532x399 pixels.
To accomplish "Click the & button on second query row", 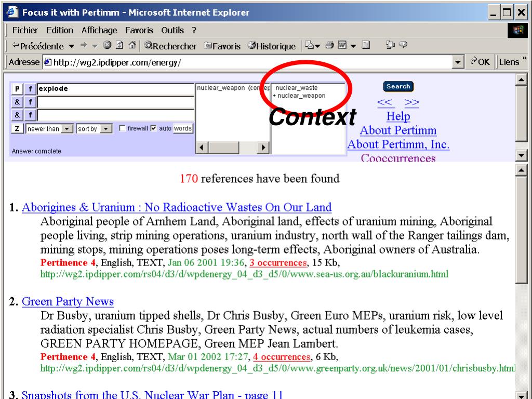I will coord(17,102).
